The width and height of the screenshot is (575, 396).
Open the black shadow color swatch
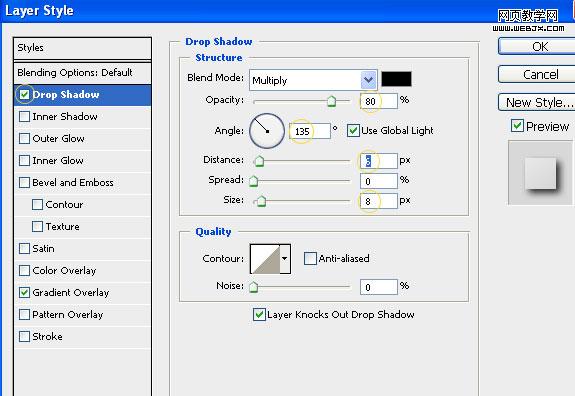click(396, 79)
